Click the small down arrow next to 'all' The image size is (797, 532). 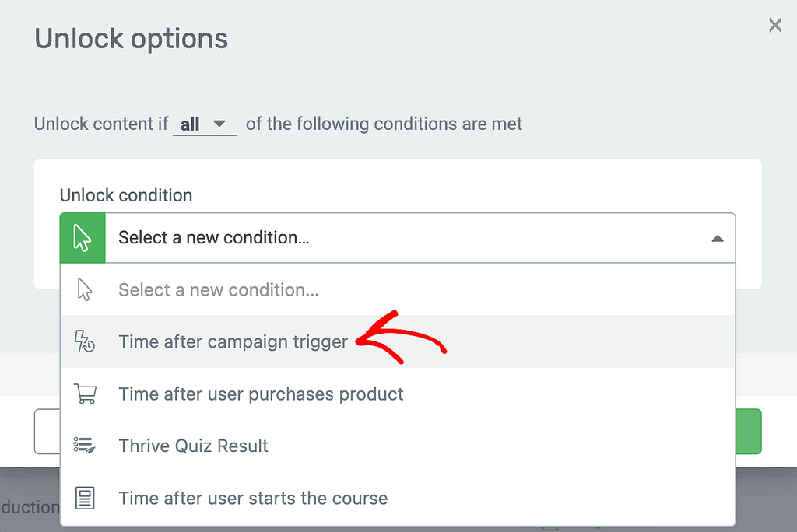tap(219, 124)
